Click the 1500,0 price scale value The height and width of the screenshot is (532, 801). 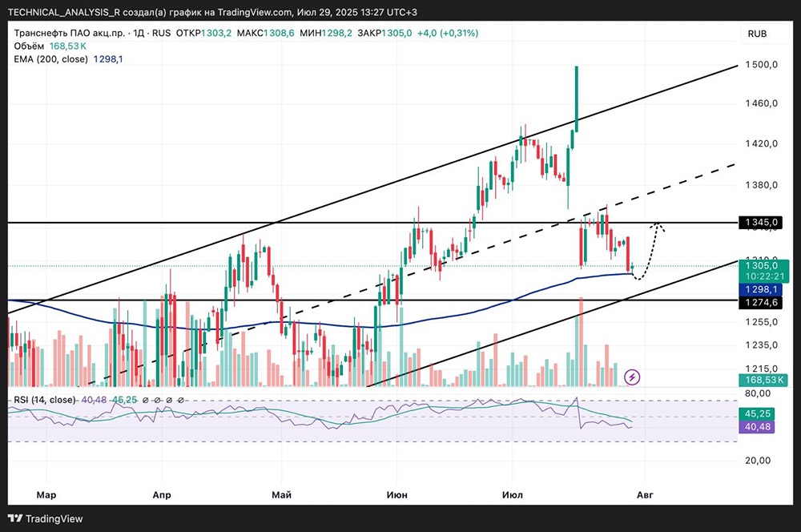761,64
